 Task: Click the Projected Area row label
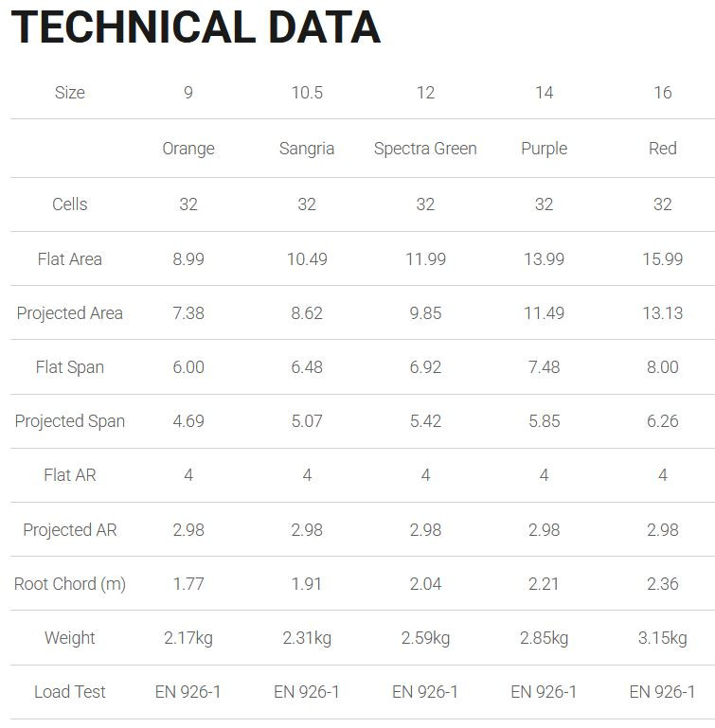(70, 313)
